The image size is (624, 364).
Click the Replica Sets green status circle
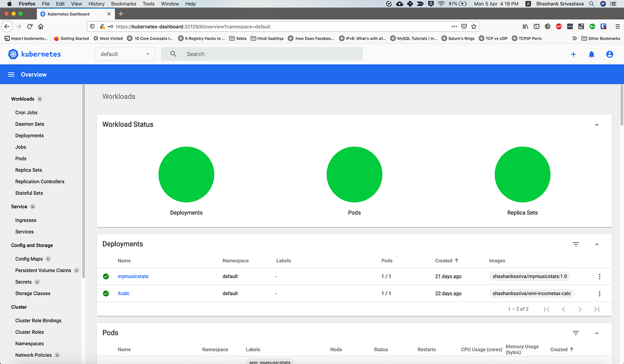(x=522, y=175)
